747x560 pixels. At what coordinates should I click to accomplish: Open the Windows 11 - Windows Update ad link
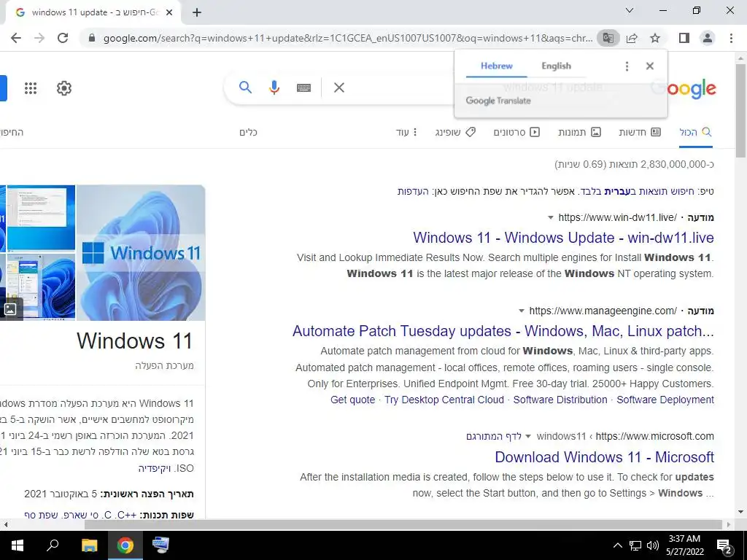point(563,238)
